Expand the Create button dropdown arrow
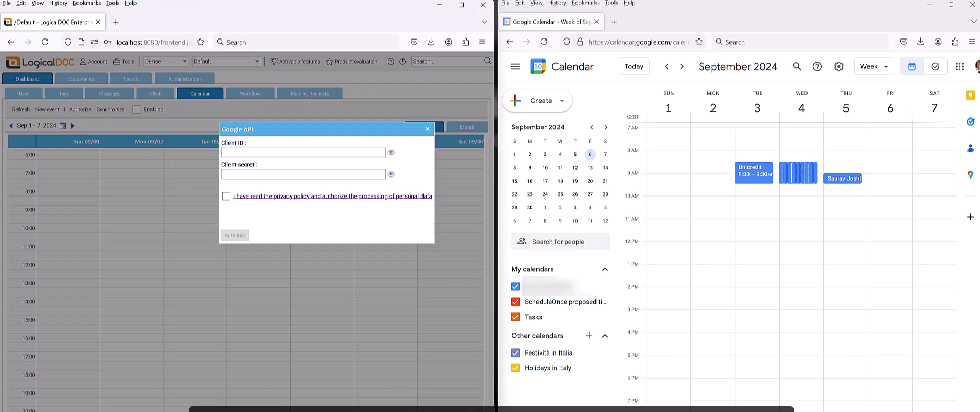The width and height of the screenshot is (980, 412). pos(562,101)
